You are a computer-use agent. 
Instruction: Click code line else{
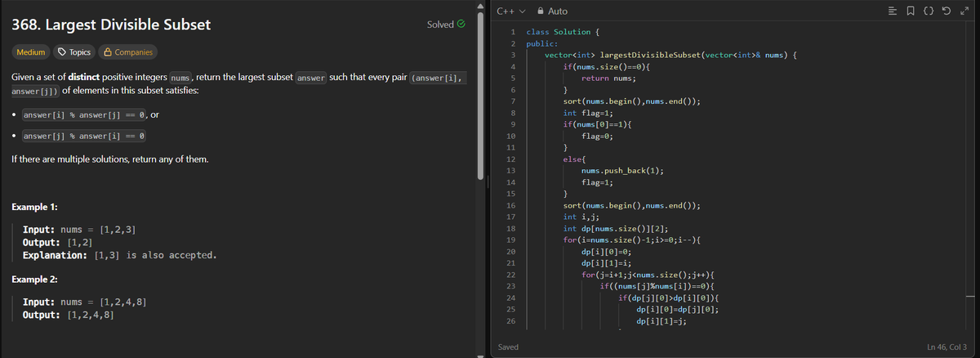(575, 158)
